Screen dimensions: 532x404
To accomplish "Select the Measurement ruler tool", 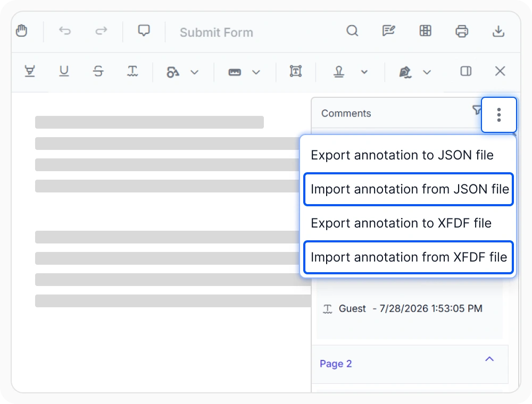I will click(235, 72).
